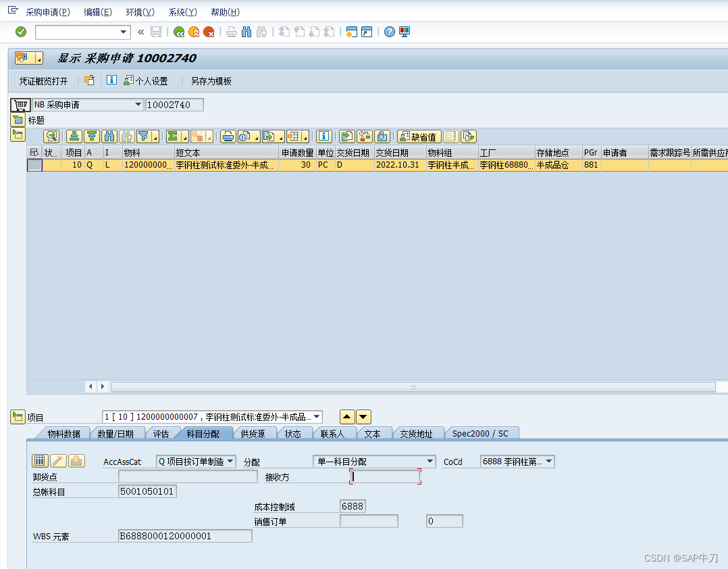Screen dimensions: 728x569
Task: Open the AccAssCat Q 项目按订单制造 dropdown
Action: (230, 462)
